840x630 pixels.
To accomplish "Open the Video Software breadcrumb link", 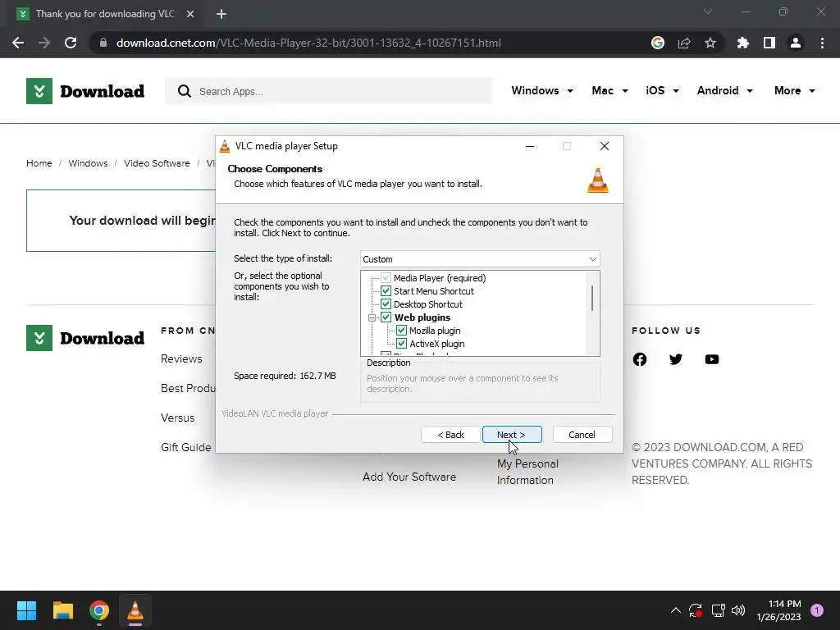I will (157, 163).
